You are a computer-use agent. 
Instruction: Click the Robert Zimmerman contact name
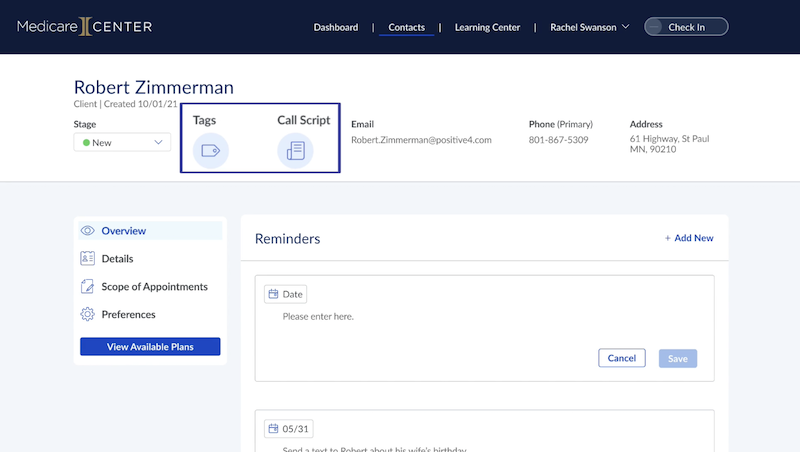pos(154,87)
